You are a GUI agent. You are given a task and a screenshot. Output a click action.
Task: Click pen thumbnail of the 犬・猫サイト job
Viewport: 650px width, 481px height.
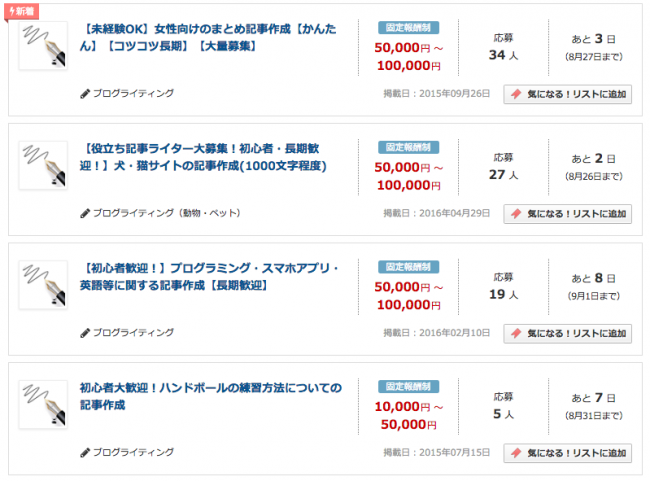[x=43, y=166]
